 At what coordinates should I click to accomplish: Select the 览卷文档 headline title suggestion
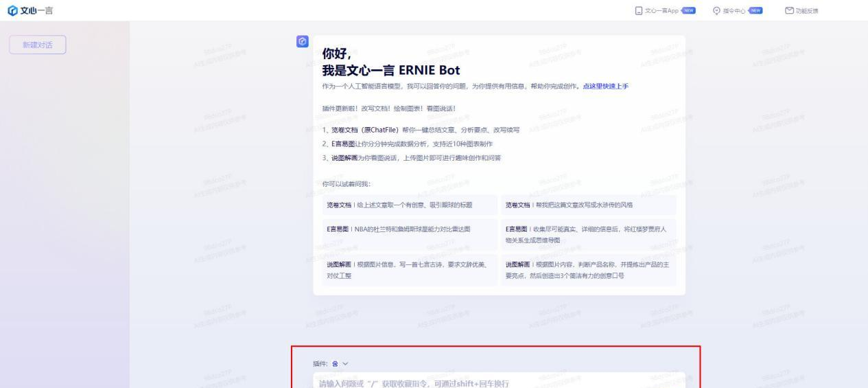point(410,205)
